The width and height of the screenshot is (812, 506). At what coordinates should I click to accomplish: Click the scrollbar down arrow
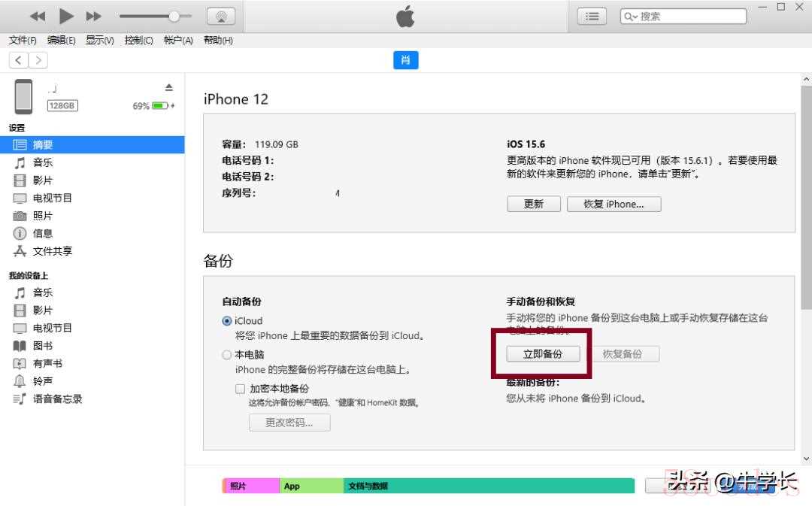806,459
